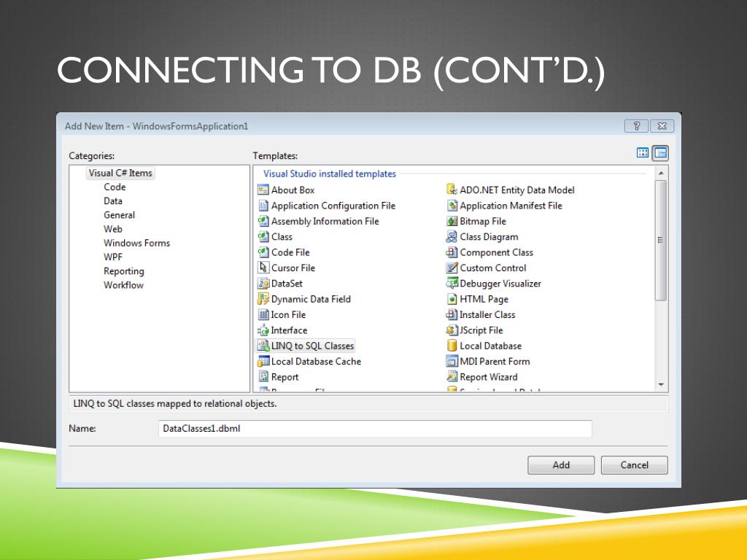The height and width of the screenshot is (560, 747).
Task: Click the "ADO.NET Entity Data Model" label
Action: pyautogui.click(x=517, y=190)
